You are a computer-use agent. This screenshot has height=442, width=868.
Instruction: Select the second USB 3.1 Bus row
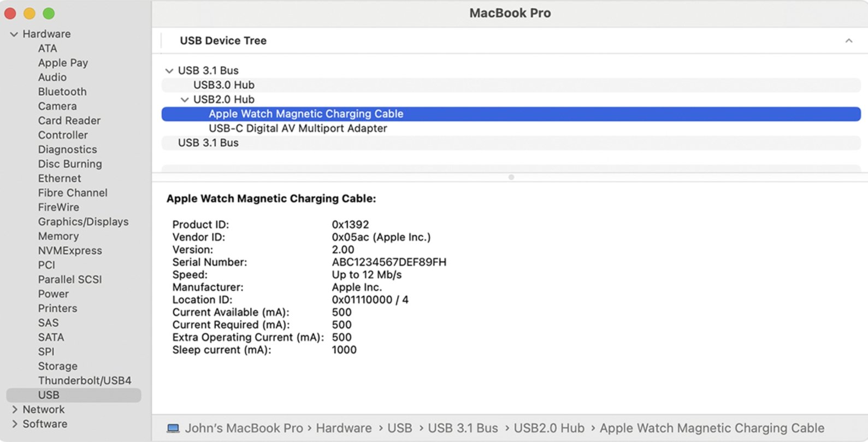tap(511, 143)
